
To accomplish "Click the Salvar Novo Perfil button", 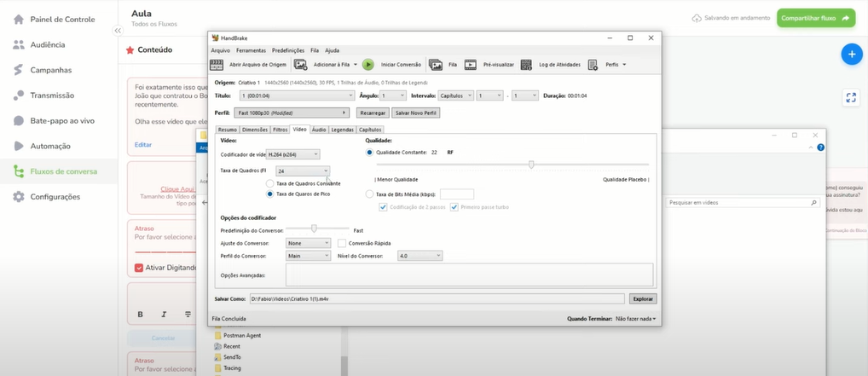I will pos(416,113).
